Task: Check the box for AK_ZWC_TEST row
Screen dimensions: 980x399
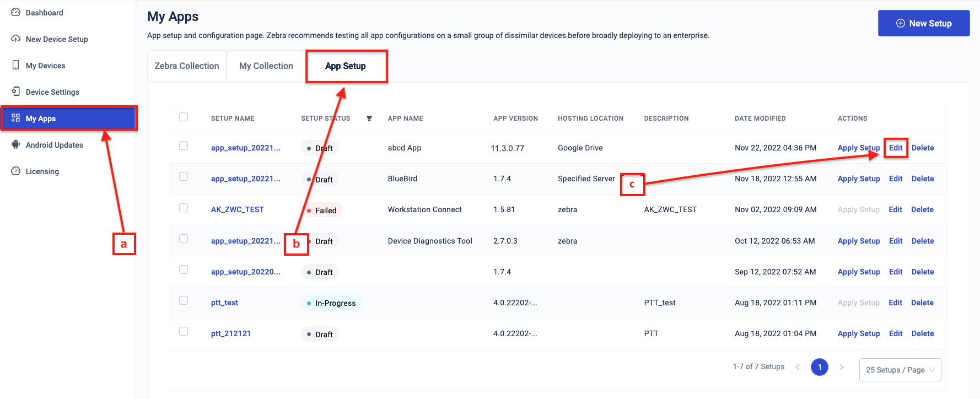Action: pos(184,208)
